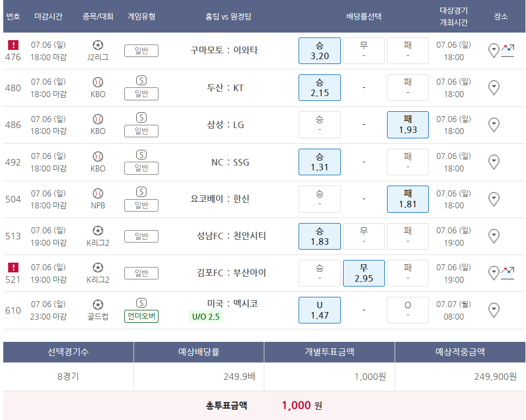526x420 pixels.
Task: Deselect the 승 3.20 odds for 구마모토
Action: click(x=320, y=50)
